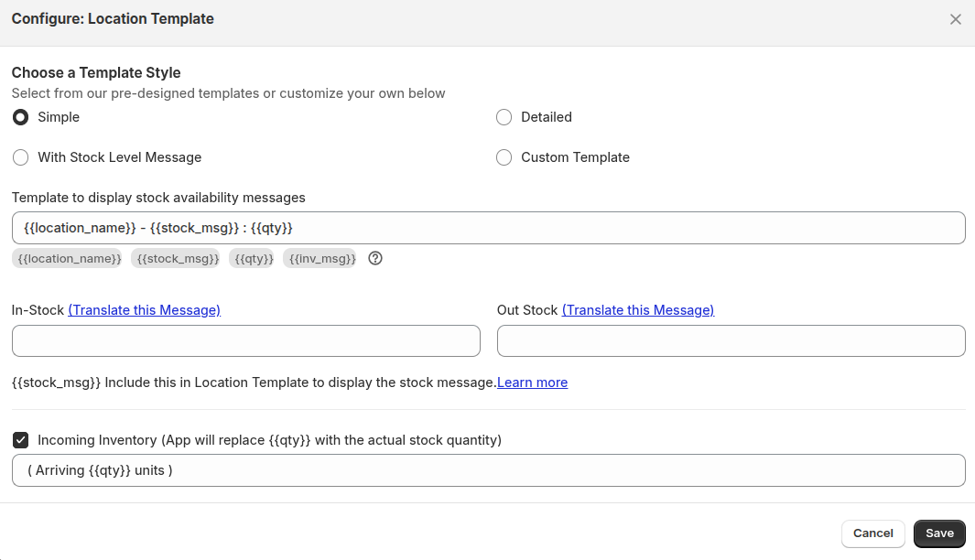The image size is (975, 560).
Task: Click the stock availability template field
Action: [x=488, y=228]
